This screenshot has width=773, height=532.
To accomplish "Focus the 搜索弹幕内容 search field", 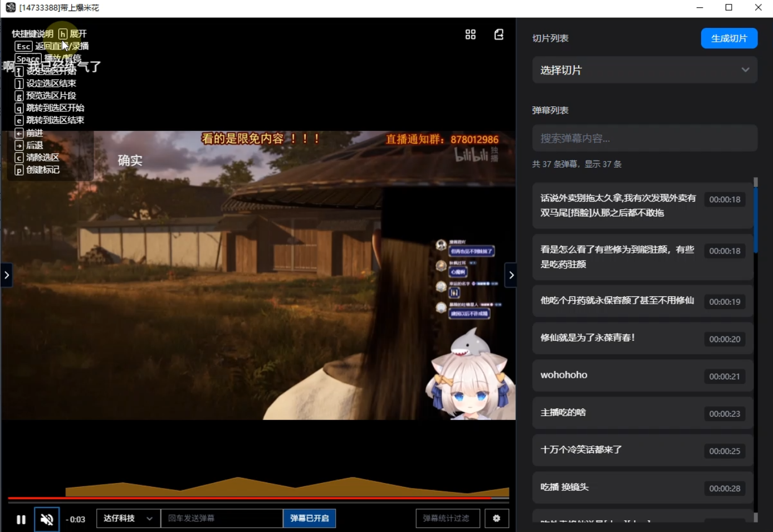I will [645, 138].
